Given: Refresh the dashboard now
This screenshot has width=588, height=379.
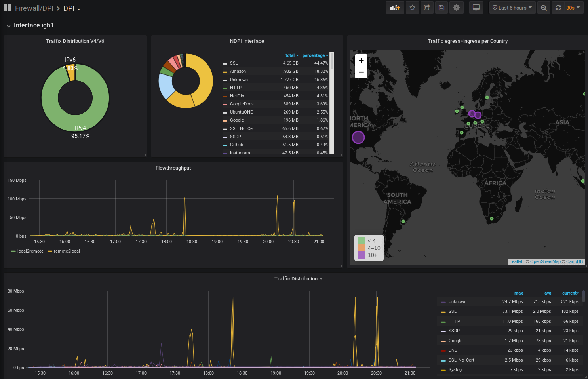Looking at the screenshot, I should coord(558,8).
